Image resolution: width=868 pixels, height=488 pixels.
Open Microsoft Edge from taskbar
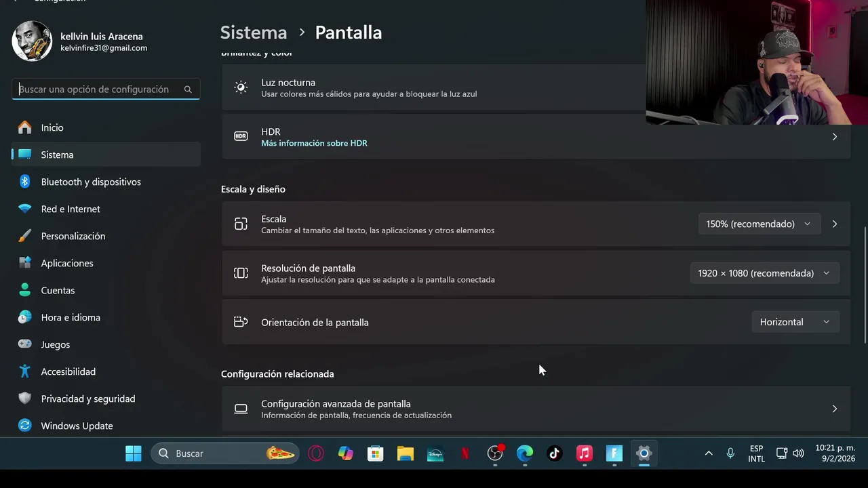click(x=525, y=453)
